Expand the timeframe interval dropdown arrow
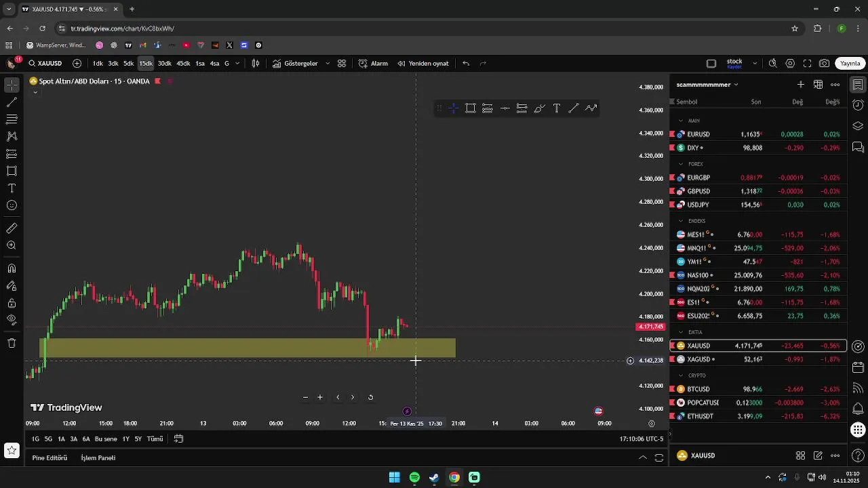This screenshot has width=868, height=488. pos(237,63)
